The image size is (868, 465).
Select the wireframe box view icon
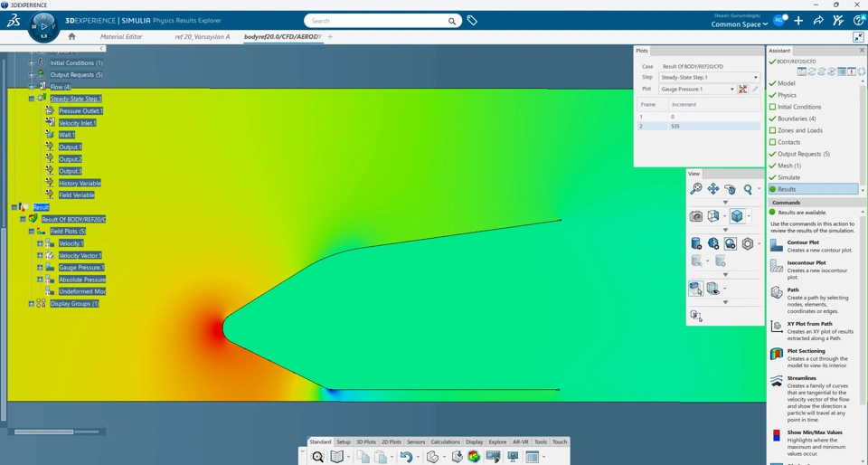713,216
